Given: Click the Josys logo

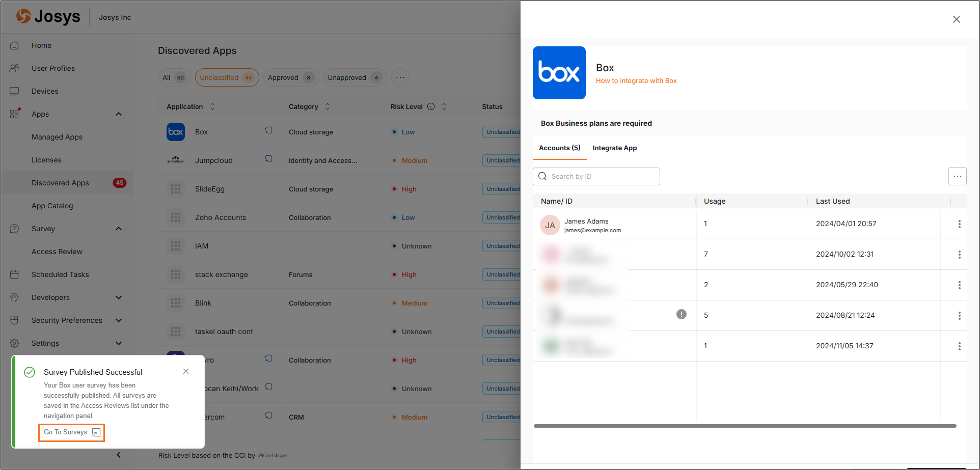Looking at the screenshot, I should (x=48, y=16).
